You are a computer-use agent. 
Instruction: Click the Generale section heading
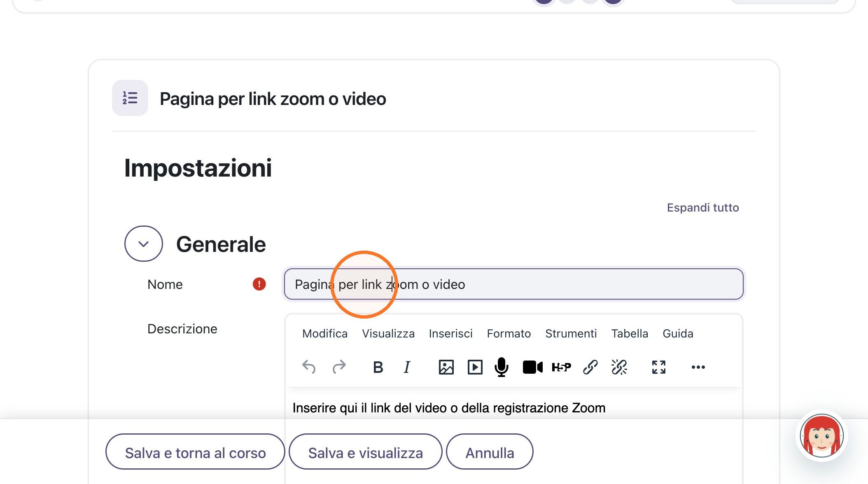tap(221, 244)
